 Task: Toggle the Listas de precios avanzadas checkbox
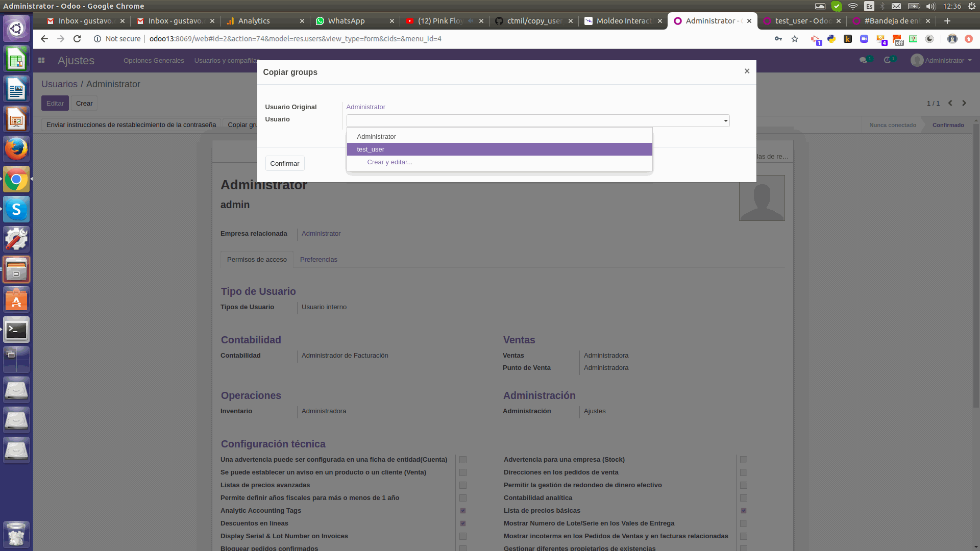click(x=463, y=485)
